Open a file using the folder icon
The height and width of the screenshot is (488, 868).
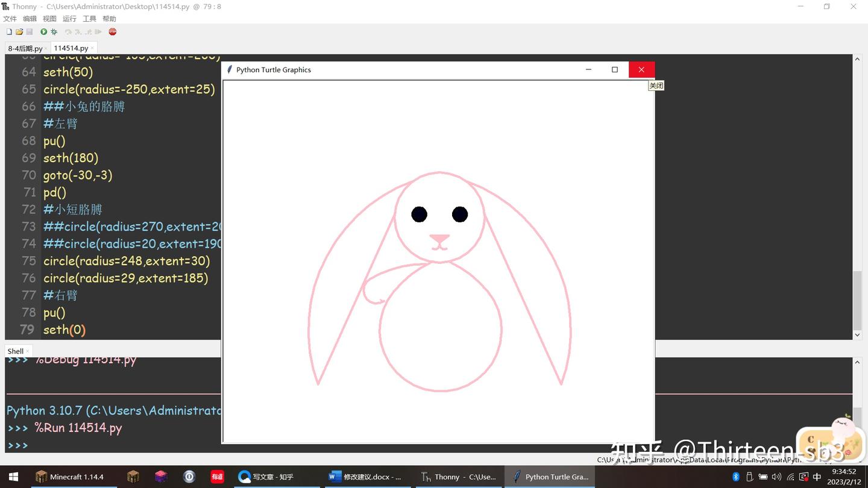click(x=19, y=32)
